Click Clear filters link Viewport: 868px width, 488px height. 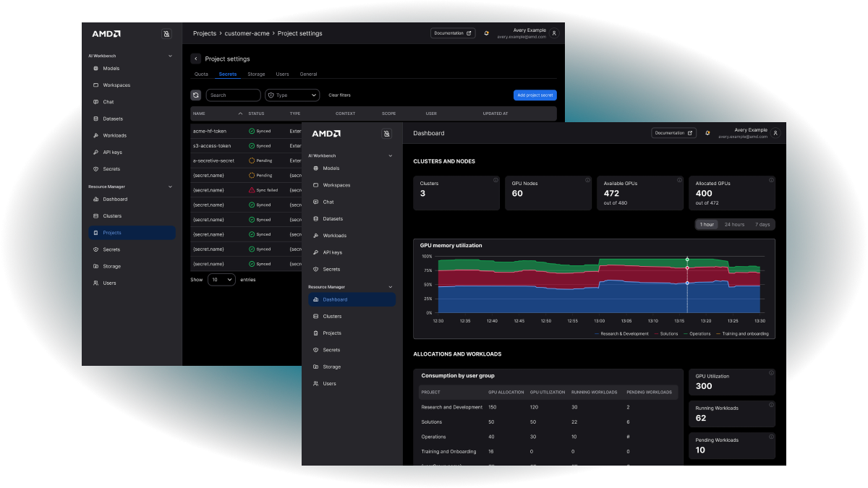click(339, 95)
